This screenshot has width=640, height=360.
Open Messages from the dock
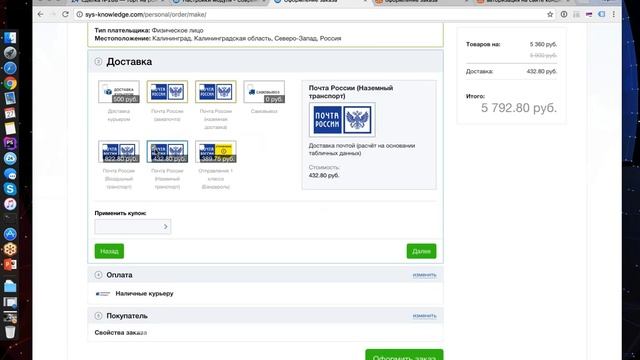[10, 174]
